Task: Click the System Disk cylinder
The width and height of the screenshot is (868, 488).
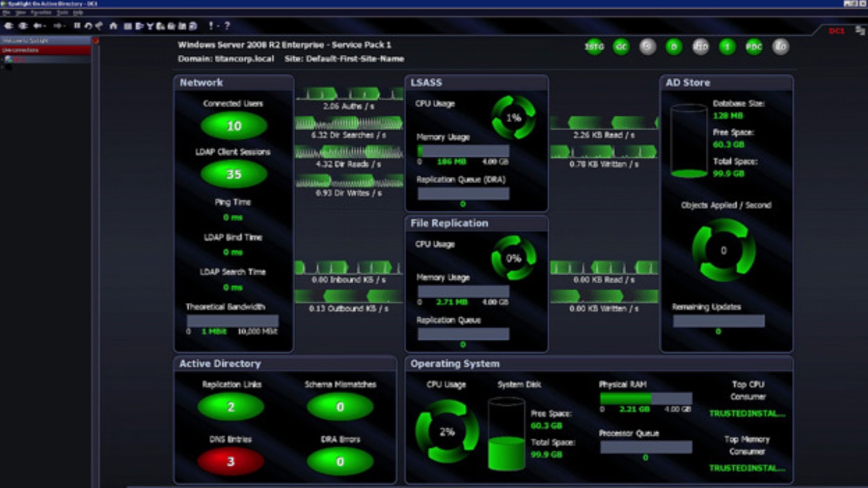Action: tap(507, 434)
